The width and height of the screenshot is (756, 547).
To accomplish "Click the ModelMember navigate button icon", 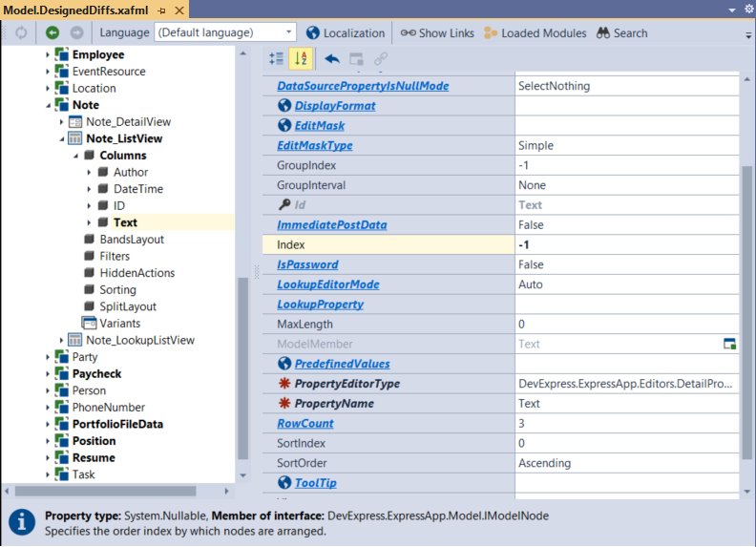I will [x=729, y=344].
